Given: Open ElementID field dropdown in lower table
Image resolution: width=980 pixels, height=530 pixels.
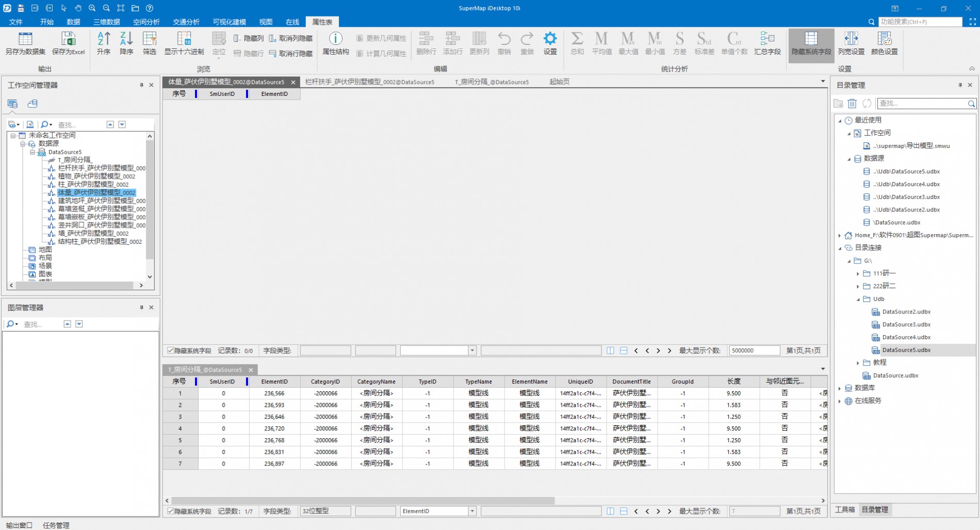Looking at the screenshot, I should pyautogui.click(x=472, y=511).
